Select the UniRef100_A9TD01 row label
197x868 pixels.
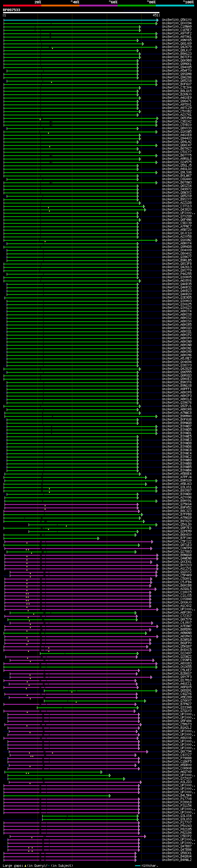coord(176,104)
